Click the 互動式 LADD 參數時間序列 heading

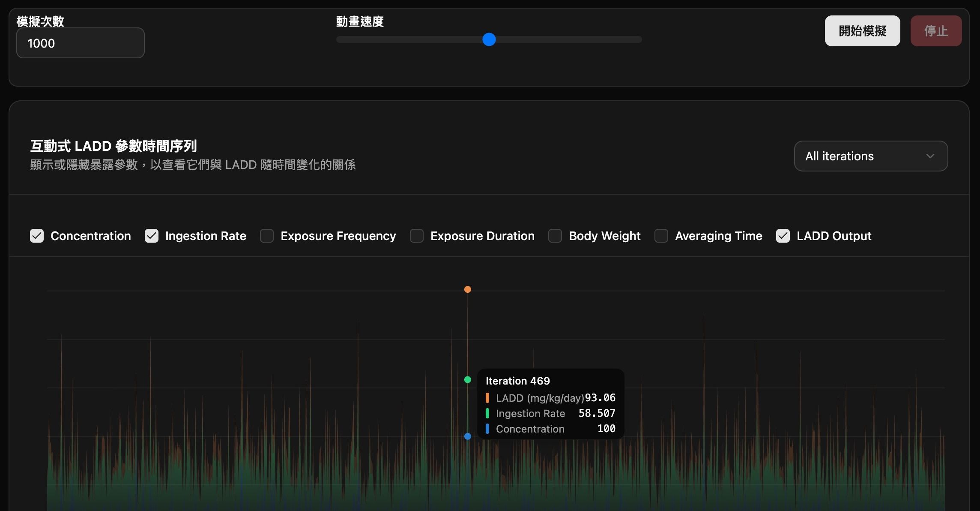pos(114,146)
